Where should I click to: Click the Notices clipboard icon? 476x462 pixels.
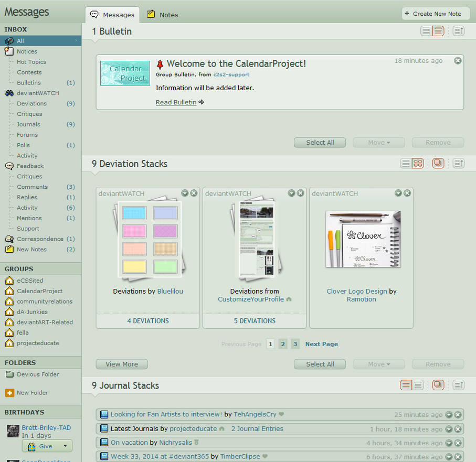click(x=9, y=51)
